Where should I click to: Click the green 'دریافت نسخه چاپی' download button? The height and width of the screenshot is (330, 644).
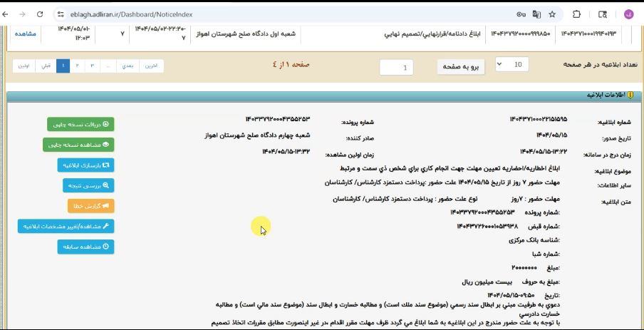coord(80,124)
